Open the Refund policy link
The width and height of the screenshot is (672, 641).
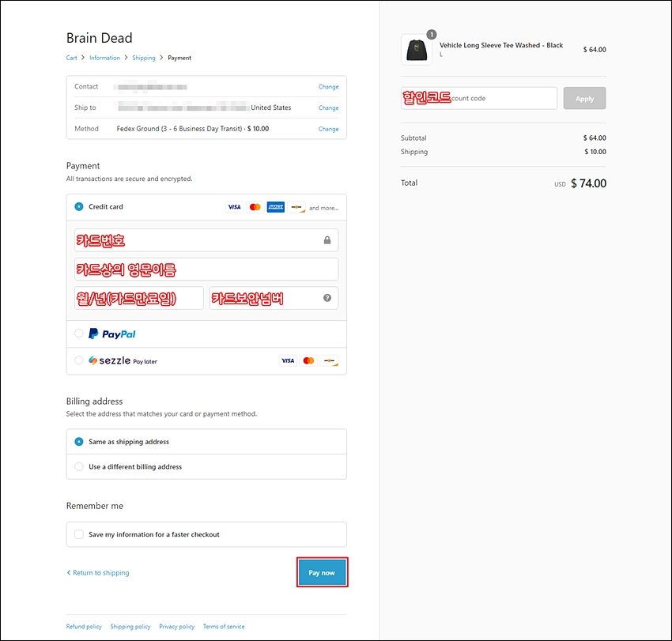tap(84, 627)
